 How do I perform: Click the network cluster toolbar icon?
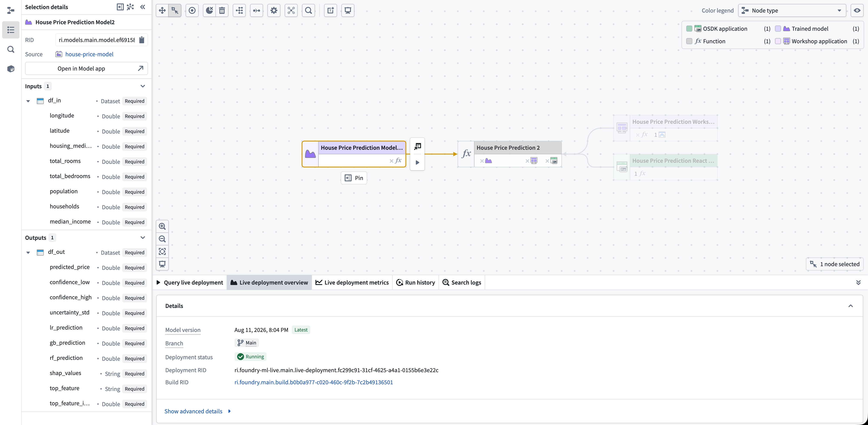291,10
